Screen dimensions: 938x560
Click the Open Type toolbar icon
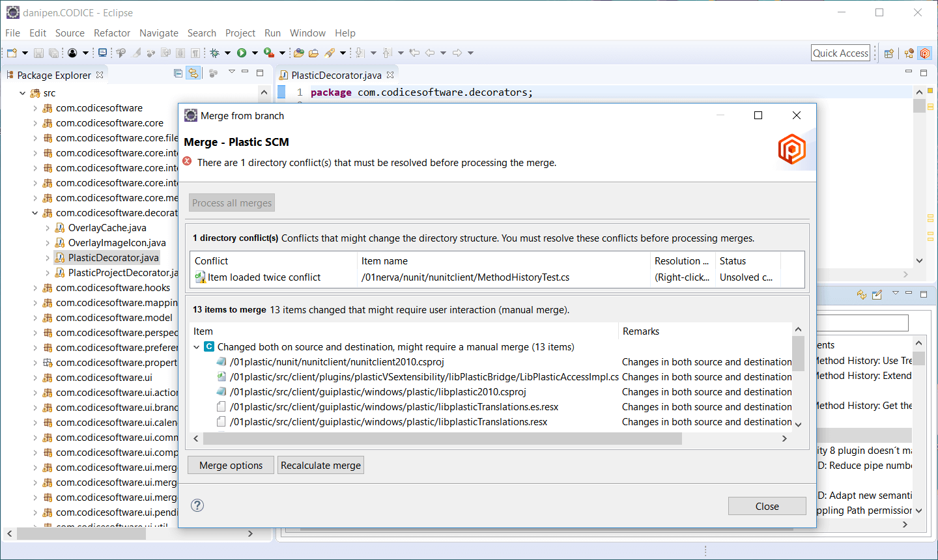click(x=299, y=53)
